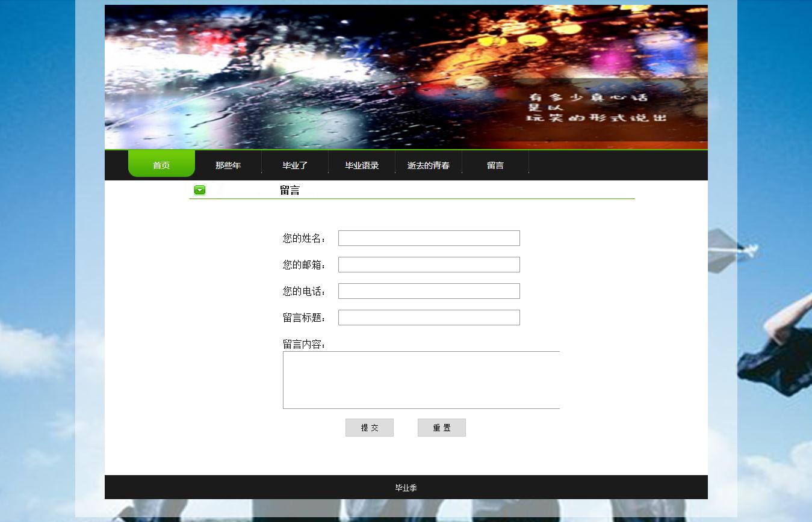
Task: Open the 首页 navigation tab
Action: [x=161, y=165]
